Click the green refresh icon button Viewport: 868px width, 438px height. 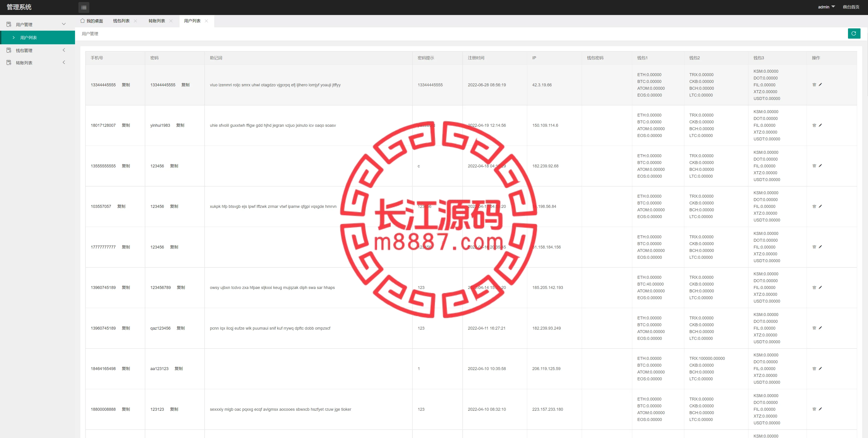tap(854, 33)
